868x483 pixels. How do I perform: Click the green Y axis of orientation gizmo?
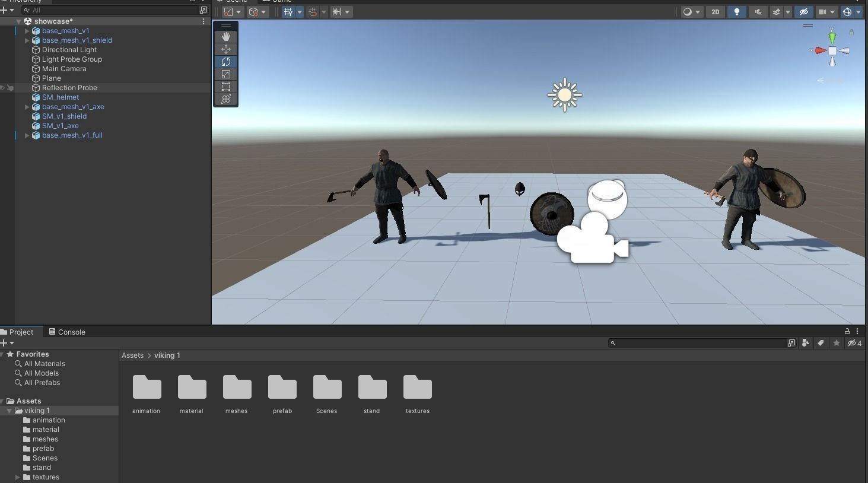(x=832, y=37)
